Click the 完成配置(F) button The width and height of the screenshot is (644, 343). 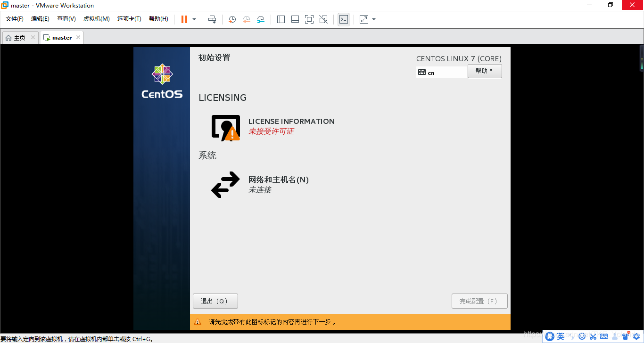coord(479,301)
